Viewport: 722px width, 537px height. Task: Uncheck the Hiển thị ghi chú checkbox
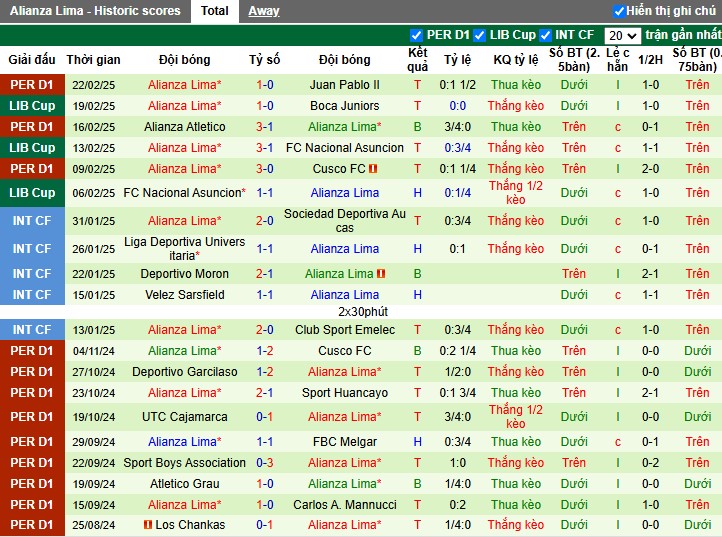(x=619, y=11)
